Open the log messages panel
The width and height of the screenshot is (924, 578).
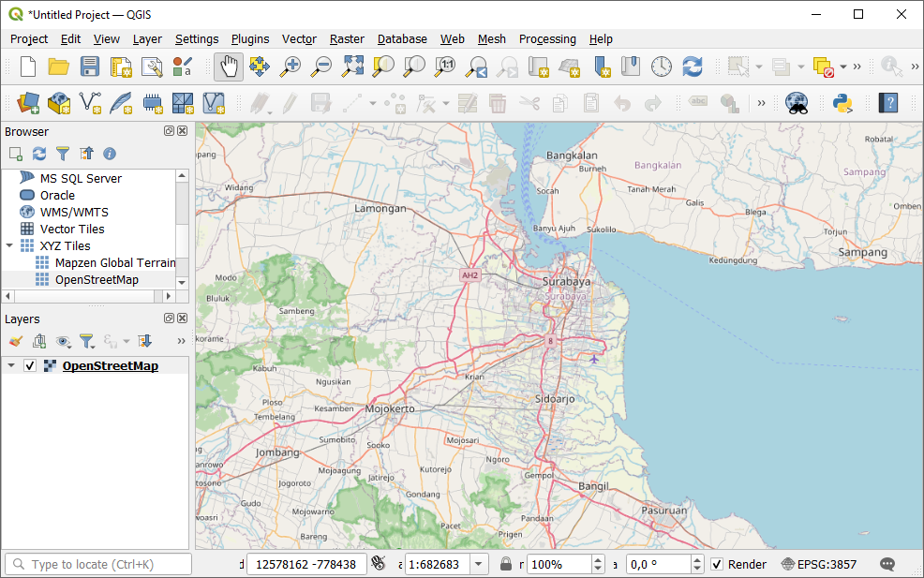[x=886, y=564]
